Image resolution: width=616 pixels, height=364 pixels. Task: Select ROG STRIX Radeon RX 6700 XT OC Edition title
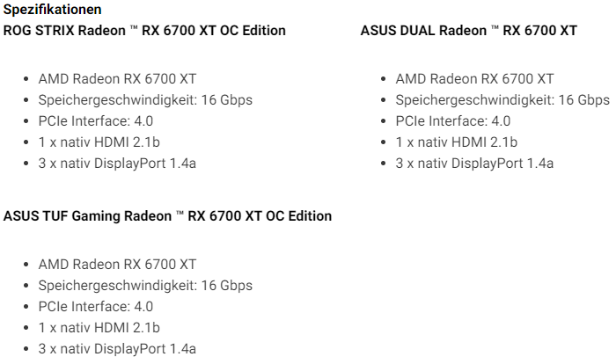(x=144, y=31)
